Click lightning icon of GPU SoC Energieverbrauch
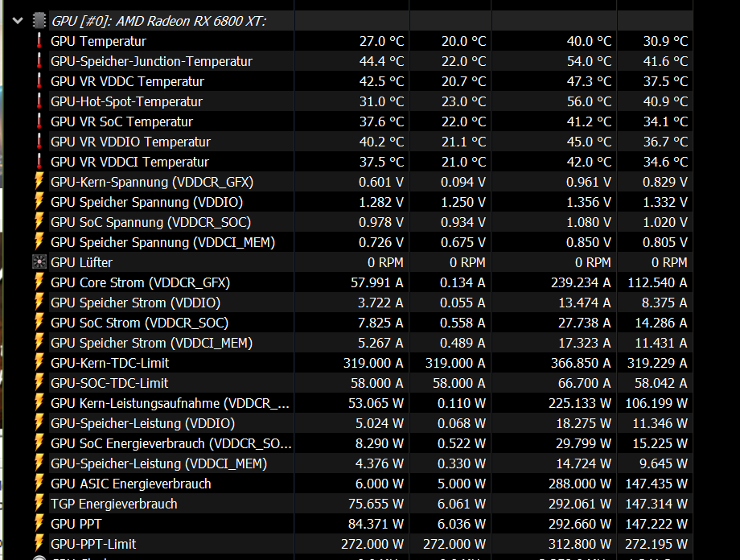The height and width of the screenshot is (560, 740). click(x=39, y=443)
